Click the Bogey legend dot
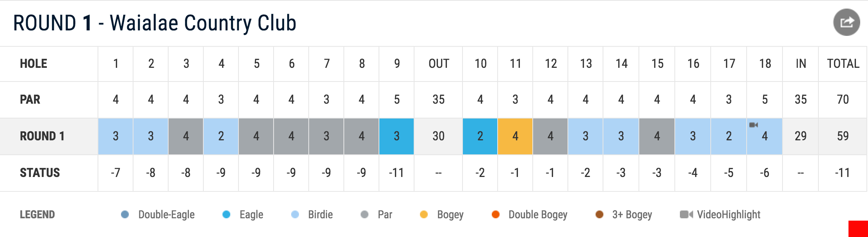 click(424, 214)
